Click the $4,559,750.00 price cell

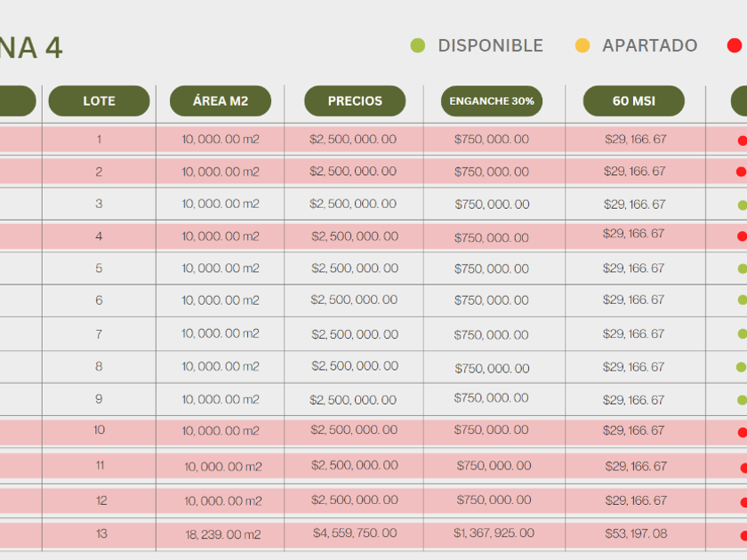coord(355,533)
